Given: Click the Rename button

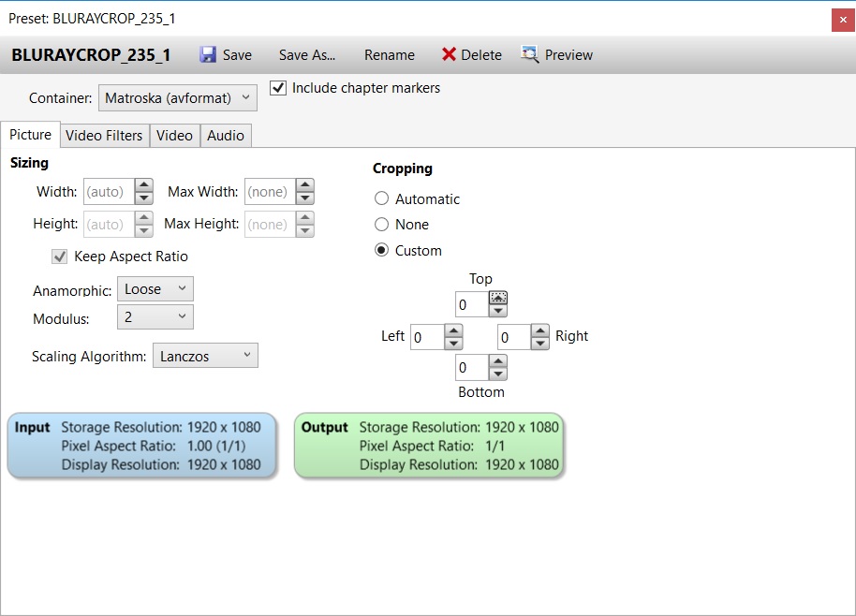Looking at the screenshot, I should 390,55.
